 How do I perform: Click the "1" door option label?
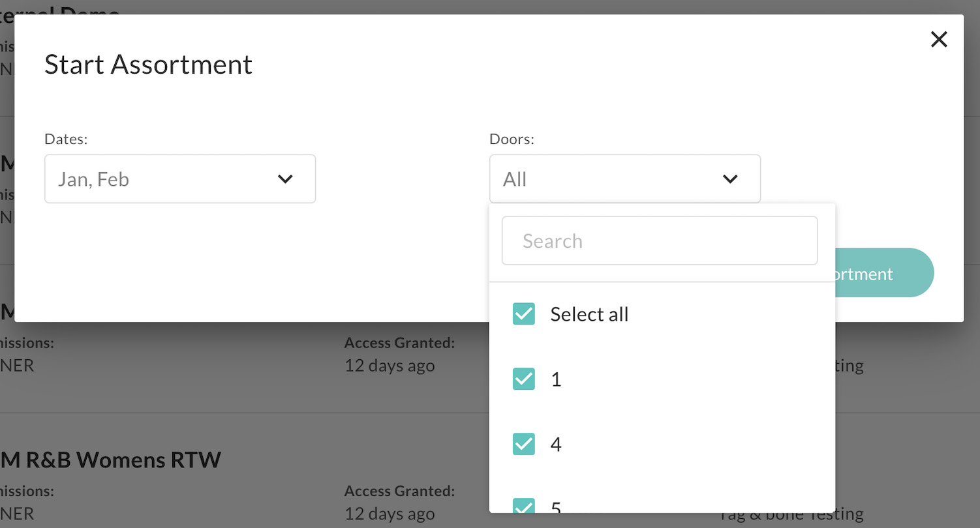(556, 379)
